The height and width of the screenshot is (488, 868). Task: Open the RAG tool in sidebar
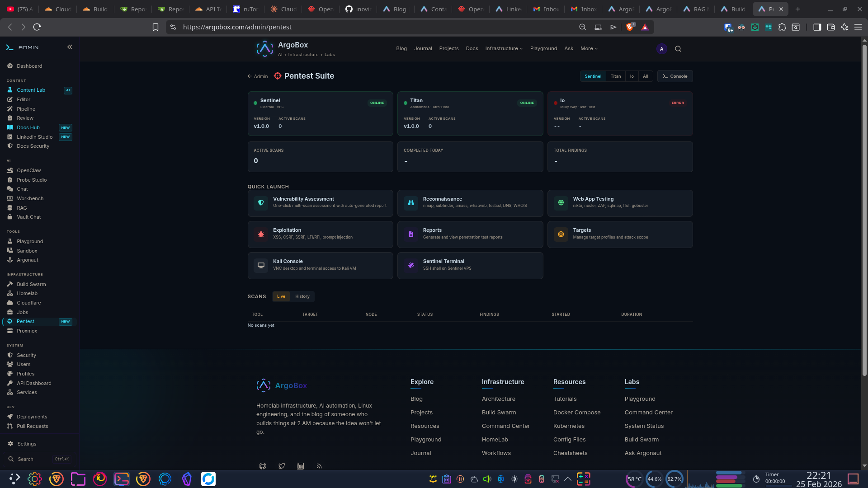click(x=22, y=208)
